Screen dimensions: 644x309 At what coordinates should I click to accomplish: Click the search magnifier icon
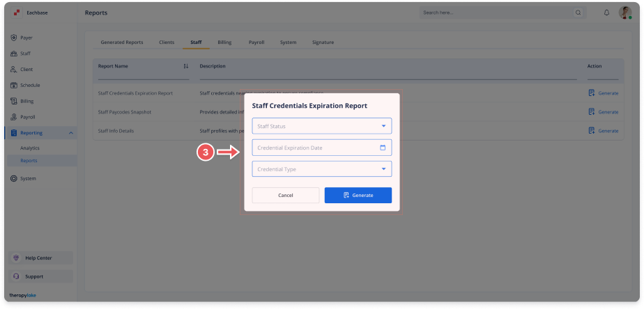click(578, 13)
